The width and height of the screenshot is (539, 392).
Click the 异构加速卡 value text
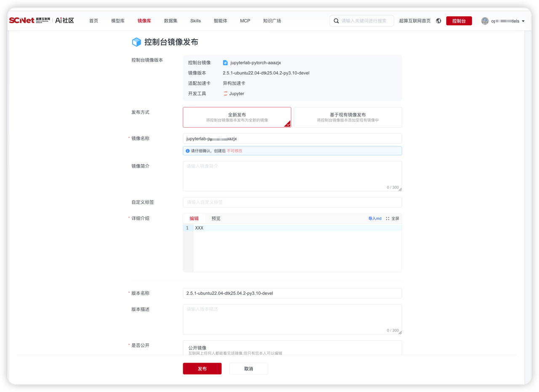234,83
